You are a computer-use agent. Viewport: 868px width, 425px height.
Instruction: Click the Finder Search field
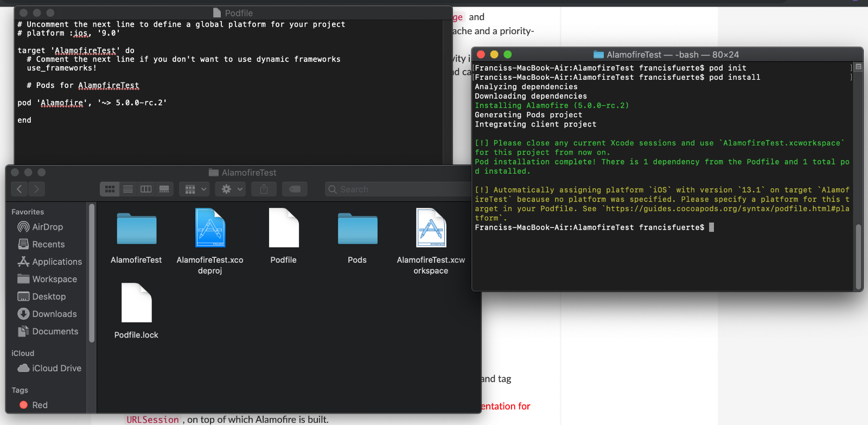[x=399, y=189]
